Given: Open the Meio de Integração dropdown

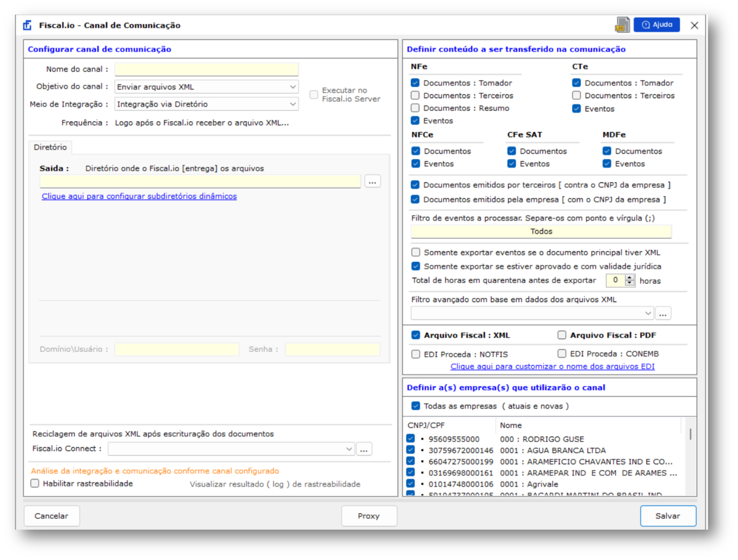Looking at the screenshot, I should point(206,104).
